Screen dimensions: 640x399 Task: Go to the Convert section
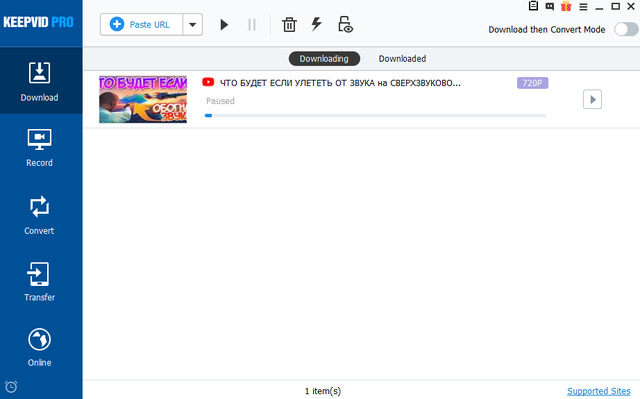tap(40, 215)
